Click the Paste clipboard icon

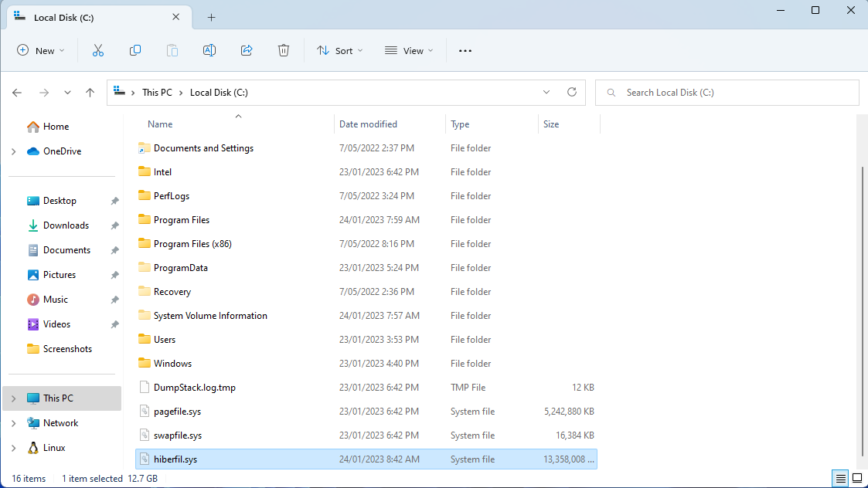point(172,50)
